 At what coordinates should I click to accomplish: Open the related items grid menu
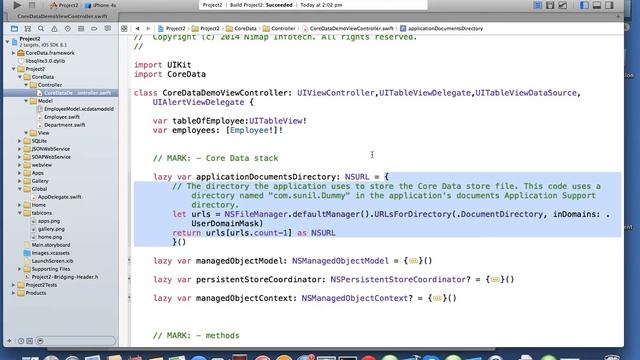coord(124,29)
